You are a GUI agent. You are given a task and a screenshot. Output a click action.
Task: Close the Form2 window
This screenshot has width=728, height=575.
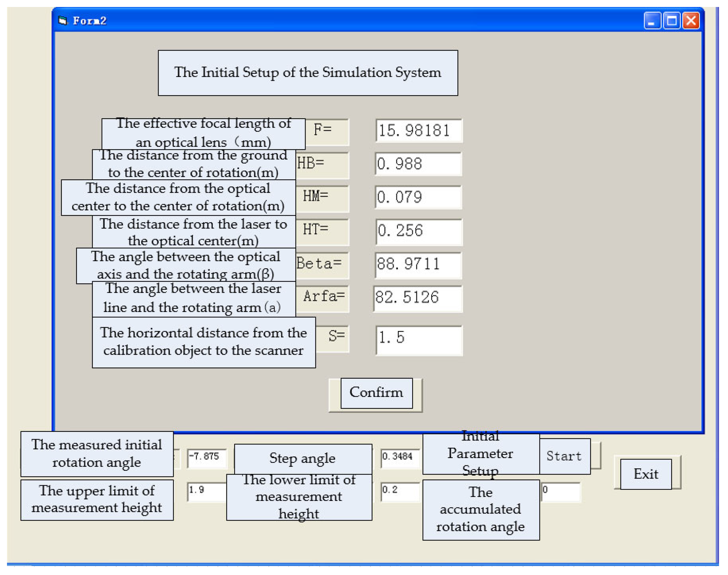click(x=691, y=21)
